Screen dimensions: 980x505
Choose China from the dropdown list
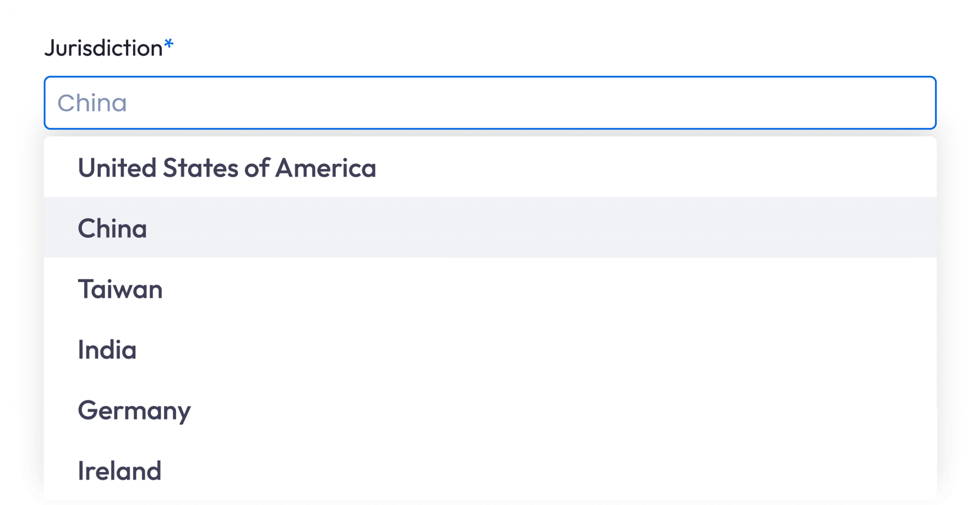pos(112,228)
